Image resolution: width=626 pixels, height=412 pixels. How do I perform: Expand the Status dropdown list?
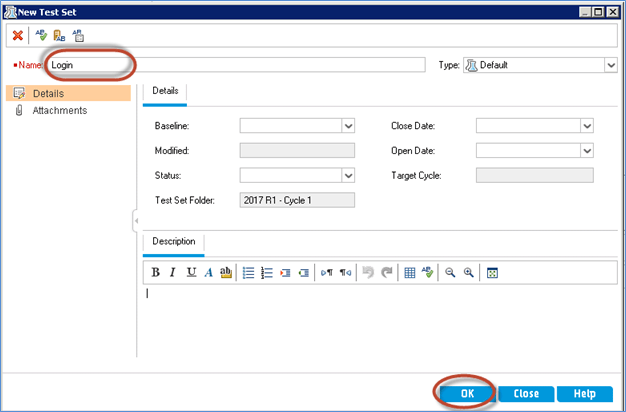point(349,175)
